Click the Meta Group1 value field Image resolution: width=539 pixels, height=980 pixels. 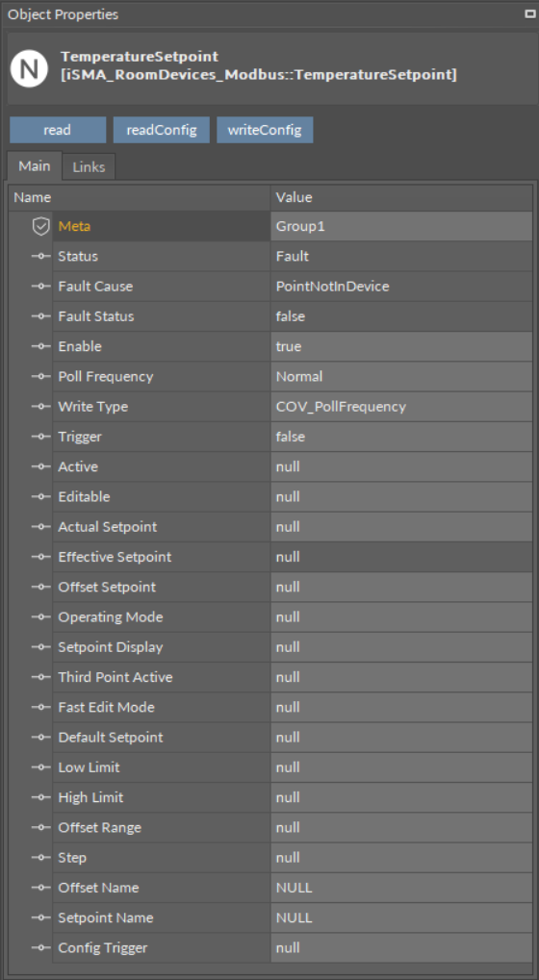click(x=401, y=226)
